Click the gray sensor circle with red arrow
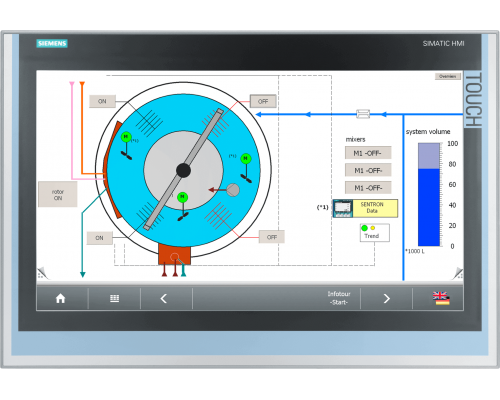Image resolution: width=500 pixels, height=400 pixels. [233, 190]
